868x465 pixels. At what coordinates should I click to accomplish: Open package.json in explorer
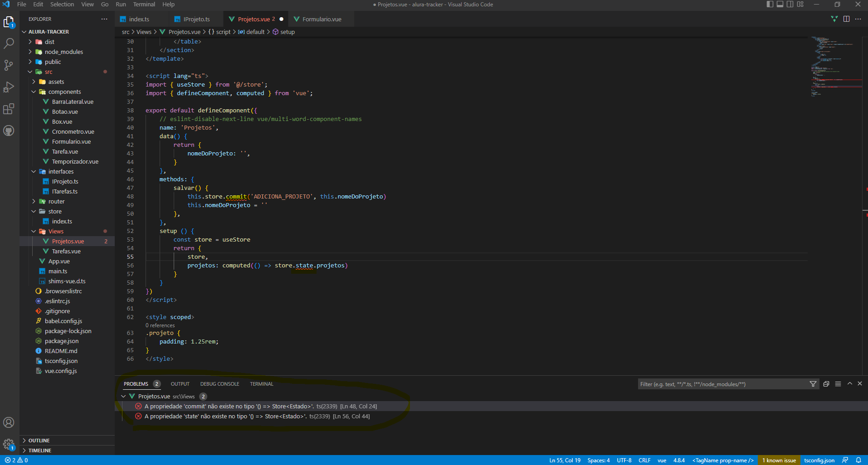click(62, 341)
